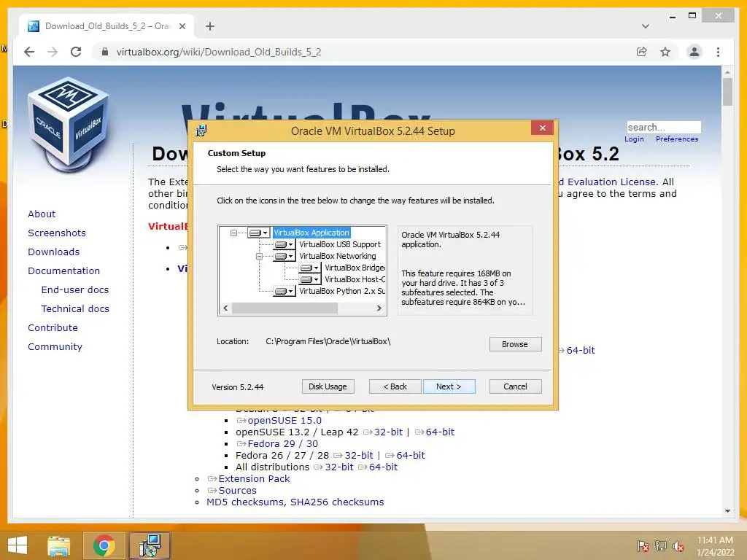747x560 pixels.
Task: Collapse the VirtualBox Networking tree node
Action: point(259,256)
